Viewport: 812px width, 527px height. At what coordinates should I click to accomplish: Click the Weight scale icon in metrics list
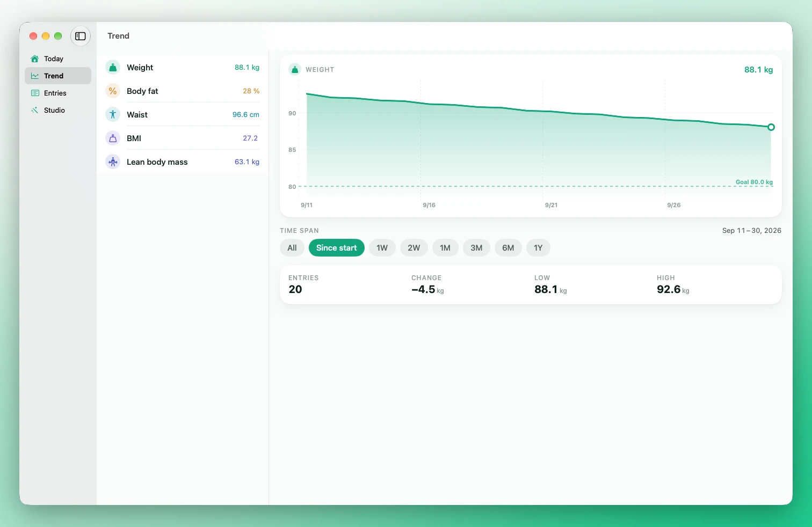pos(113,68)
